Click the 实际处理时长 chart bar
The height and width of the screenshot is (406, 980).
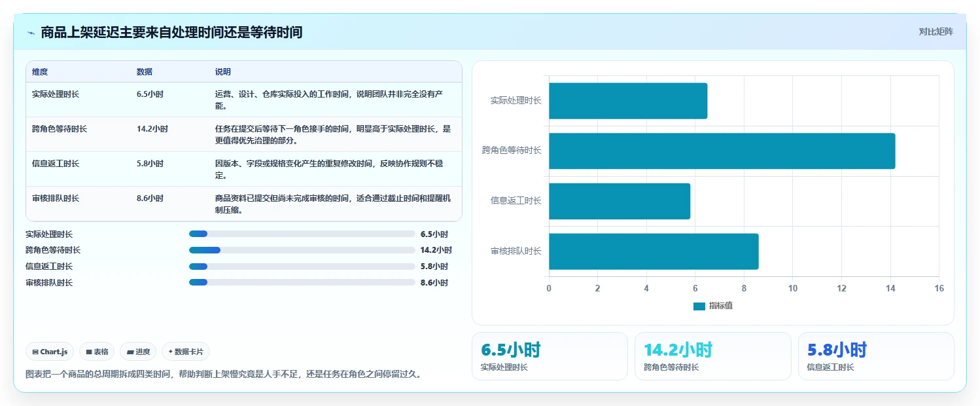click(x=628, y=101)
